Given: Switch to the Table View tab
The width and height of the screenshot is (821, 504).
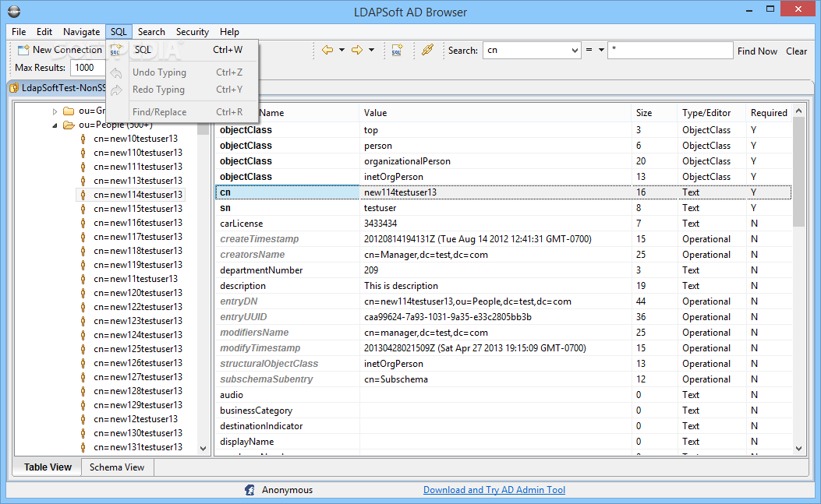Looking at the screenshot, I should pos(48,467).
